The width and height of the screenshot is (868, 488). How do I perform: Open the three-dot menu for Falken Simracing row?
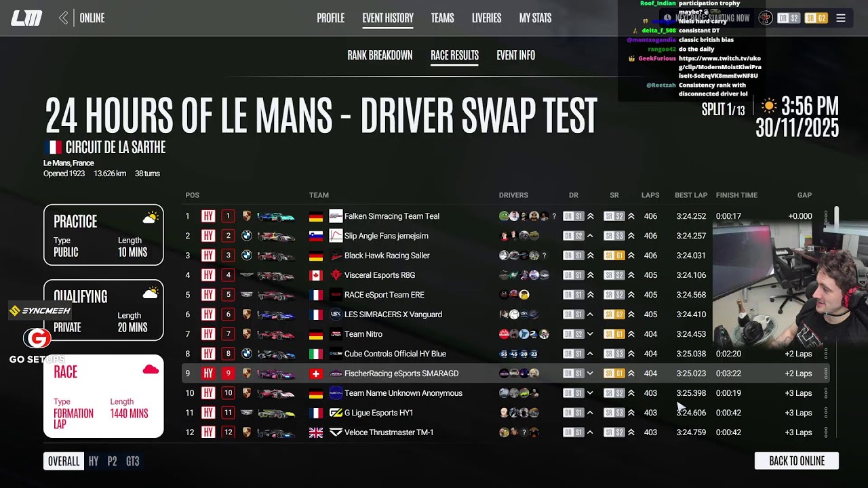pos(825,216)
